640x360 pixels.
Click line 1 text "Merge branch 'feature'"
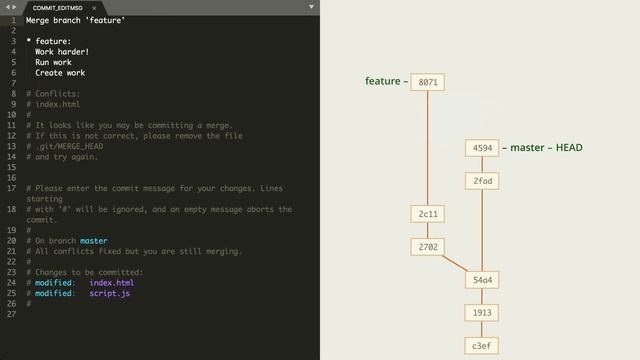coord(76,20)
